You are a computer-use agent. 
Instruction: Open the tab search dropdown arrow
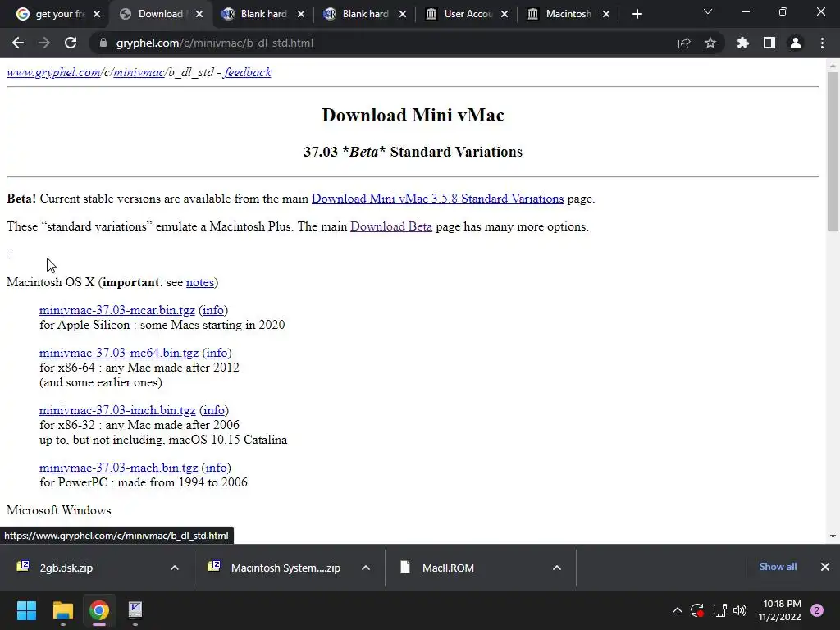point(708,11)
